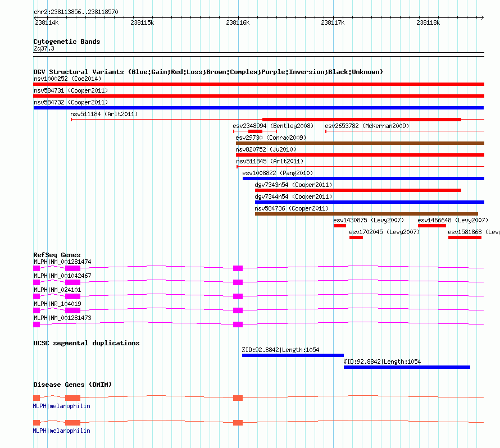Click the UCSC segmental duplications heading

[x=86, y=343]
